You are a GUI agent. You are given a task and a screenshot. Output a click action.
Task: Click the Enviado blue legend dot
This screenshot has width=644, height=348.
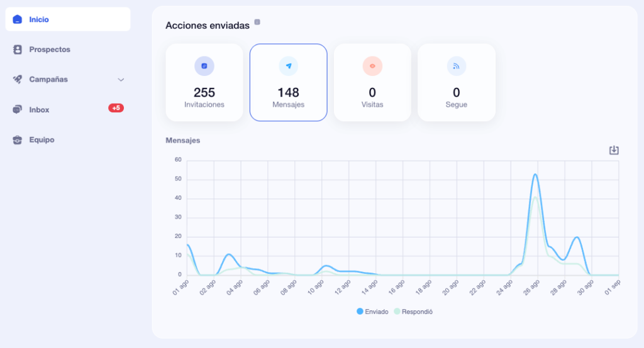[x=360, y=312]
